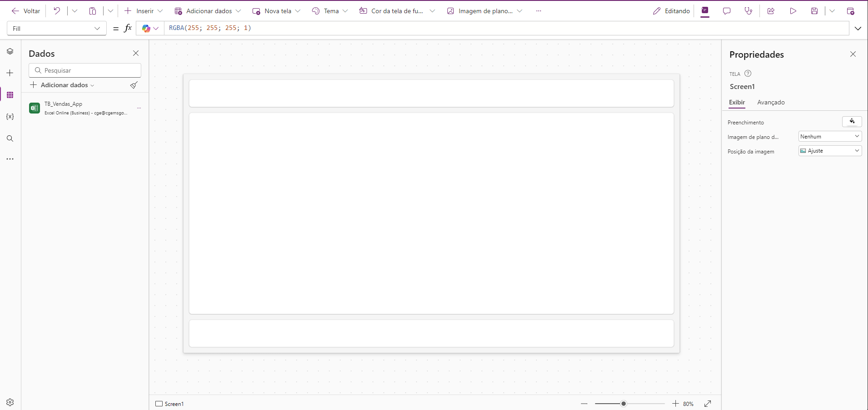
Task: Close the Propriedades panel
Action: click(x=853, y=54)
